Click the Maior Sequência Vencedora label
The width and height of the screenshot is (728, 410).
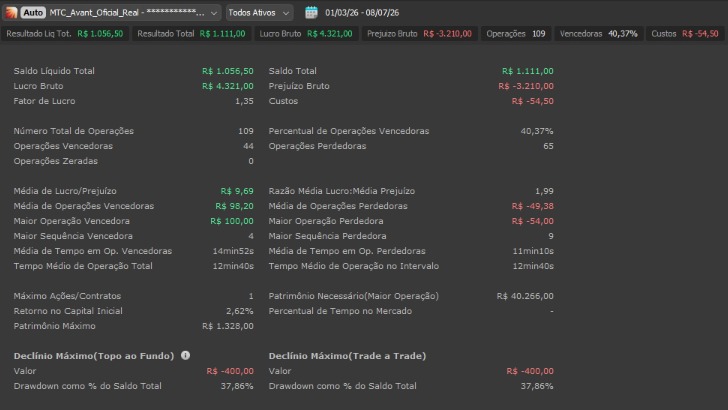(73, 236)
